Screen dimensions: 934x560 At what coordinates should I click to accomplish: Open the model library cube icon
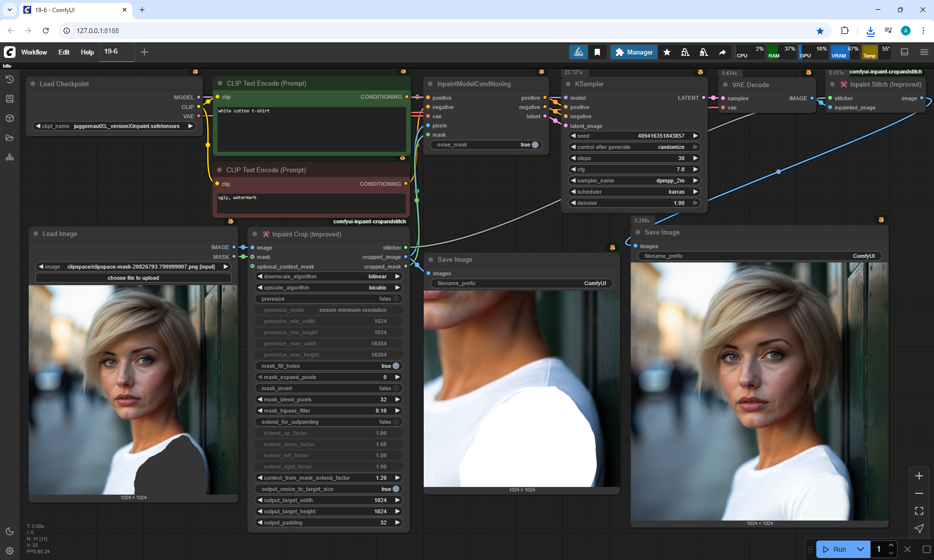(x=10, y=118)
